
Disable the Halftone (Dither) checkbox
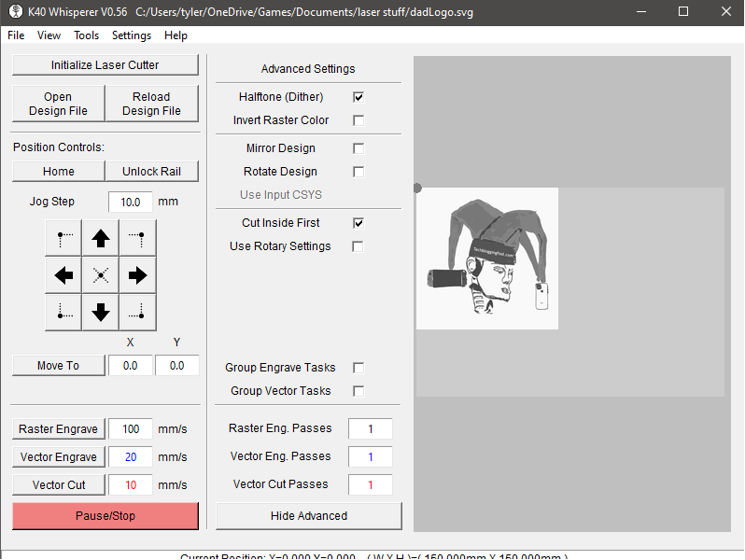click(358, 97)
